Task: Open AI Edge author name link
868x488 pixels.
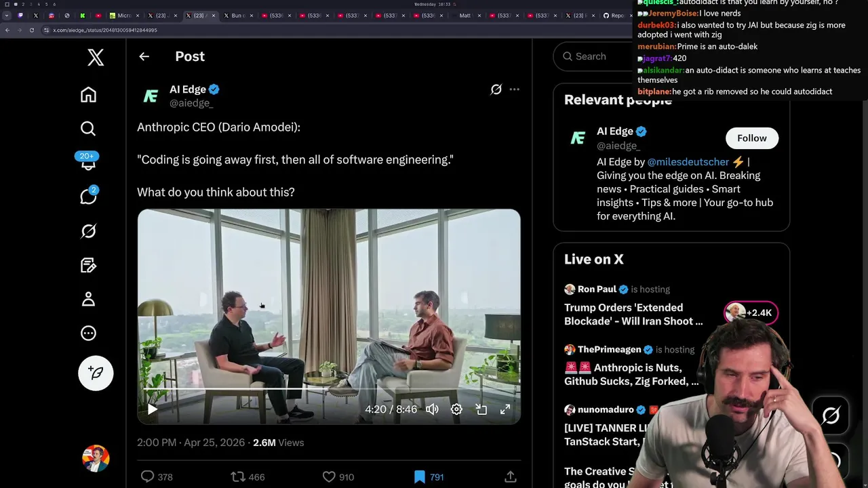Action: 188,89
